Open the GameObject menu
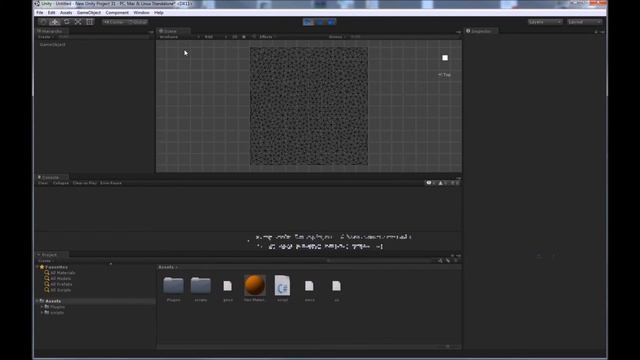640x360 pixels. pyautogui.click(x=89, y=13)
